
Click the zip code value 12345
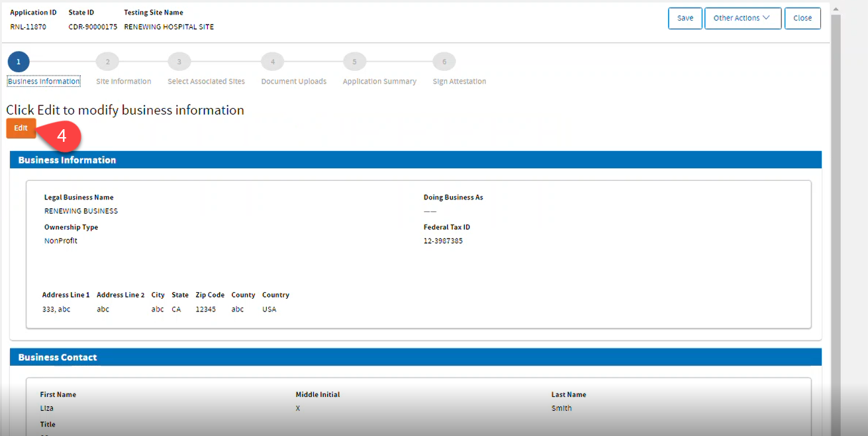[x=205, y=309]
